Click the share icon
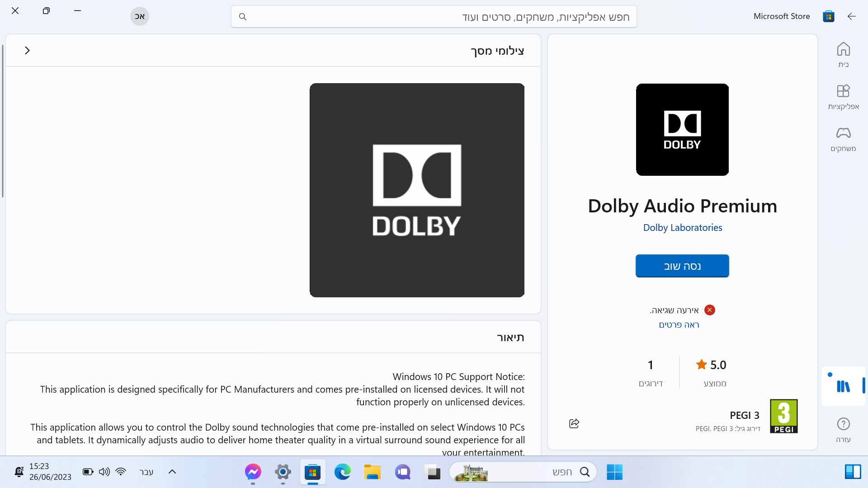868x488 pixels. click(574, 423)
